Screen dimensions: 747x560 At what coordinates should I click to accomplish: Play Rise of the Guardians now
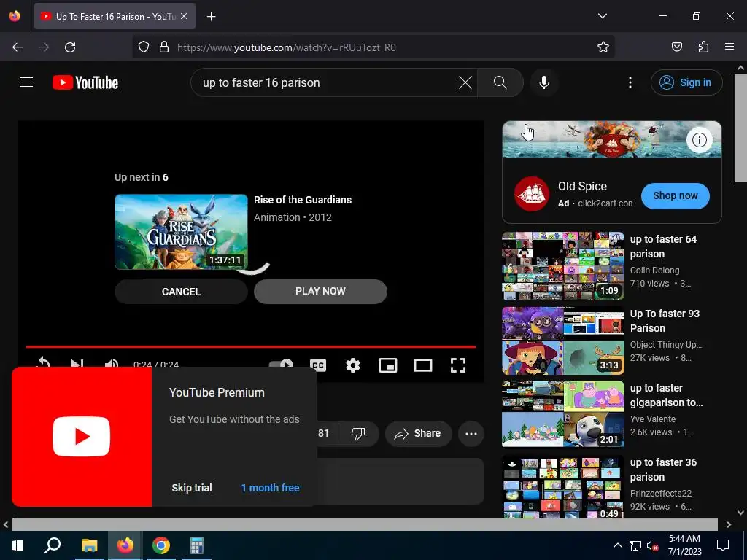pos(320,291)
